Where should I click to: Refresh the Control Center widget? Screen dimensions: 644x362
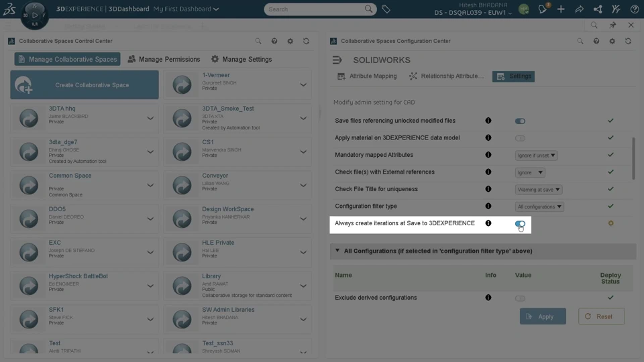pyautogui.click(x=307, y=41)
